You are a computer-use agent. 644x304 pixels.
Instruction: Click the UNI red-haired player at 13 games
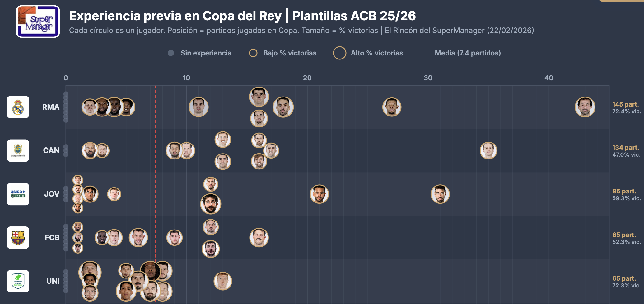(223, 281)
